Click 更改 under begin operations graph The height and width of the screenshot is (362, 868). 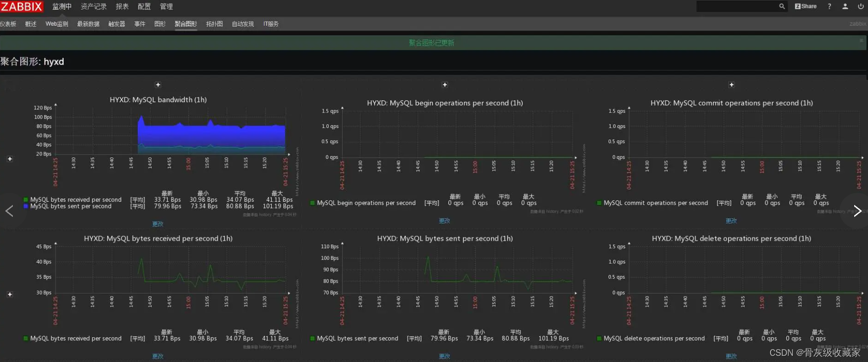tap(445, 221)
